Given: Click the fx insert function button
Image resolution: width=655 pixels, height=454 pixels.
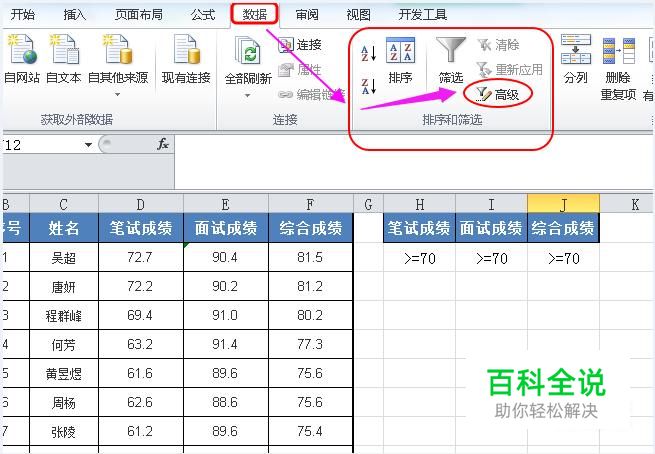Looking at the screenshot, I should click(x=162, y=145).
